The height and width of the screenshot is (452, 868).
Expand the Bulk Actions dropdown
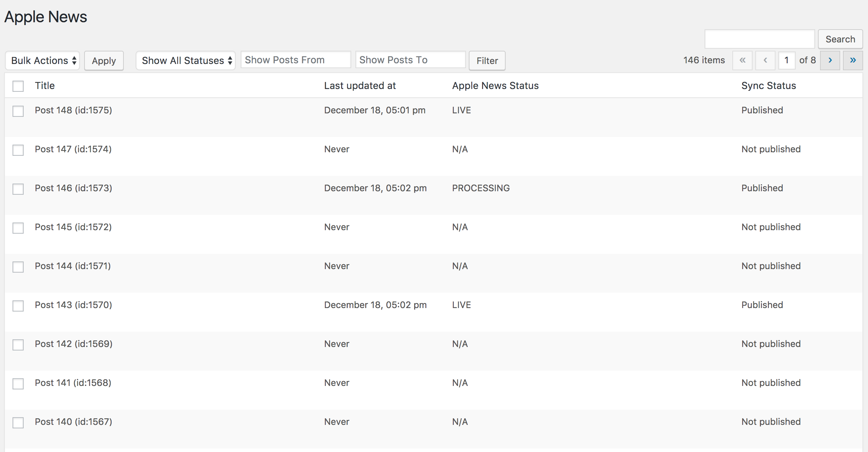[43, 60]
